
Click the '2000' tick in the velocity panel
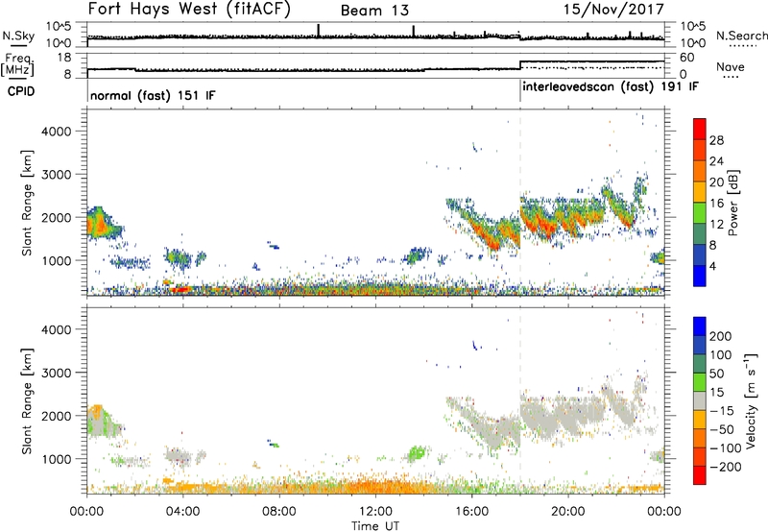[57, 416]
